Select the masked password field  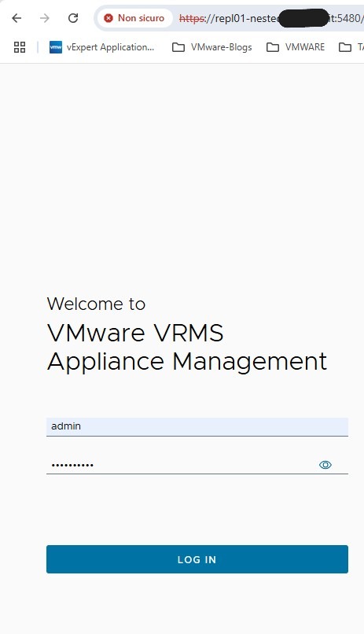click(x=197, y=465)
